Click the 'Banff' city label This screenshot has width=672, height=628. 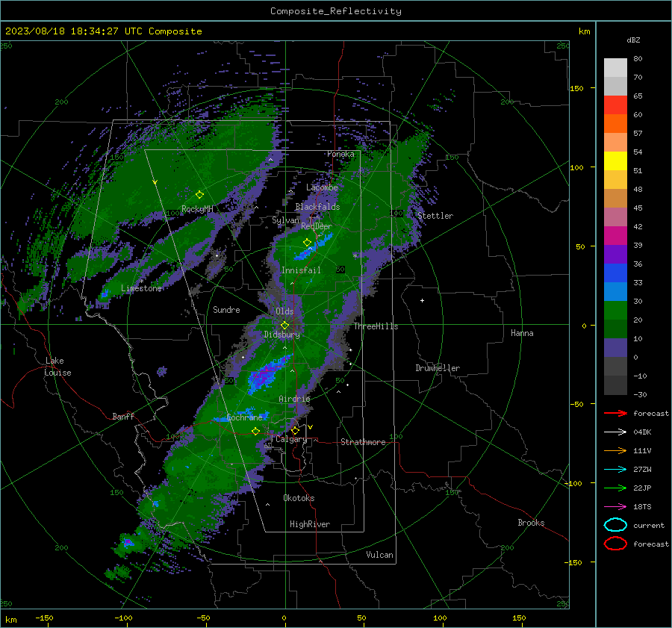click(123, 416)
